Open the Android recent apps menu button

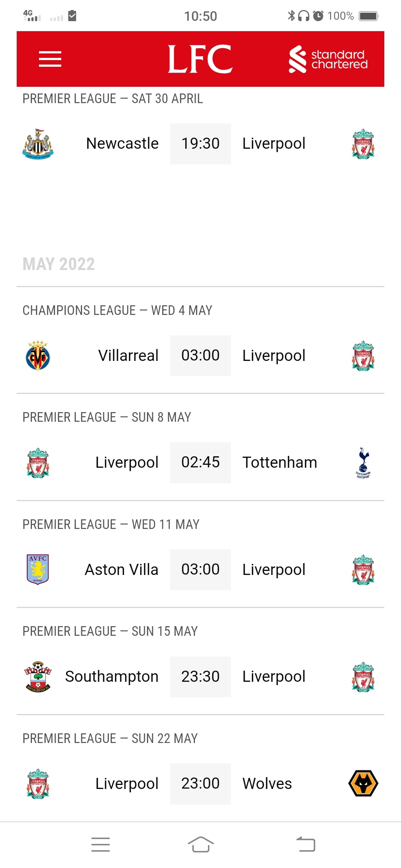(101, 845)
